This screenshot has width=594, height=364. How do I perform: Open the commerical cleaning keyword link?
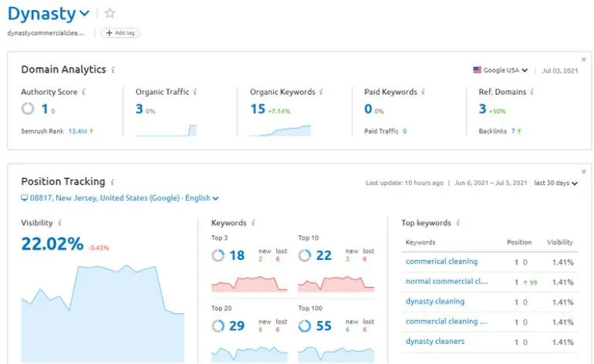[442, 261]
